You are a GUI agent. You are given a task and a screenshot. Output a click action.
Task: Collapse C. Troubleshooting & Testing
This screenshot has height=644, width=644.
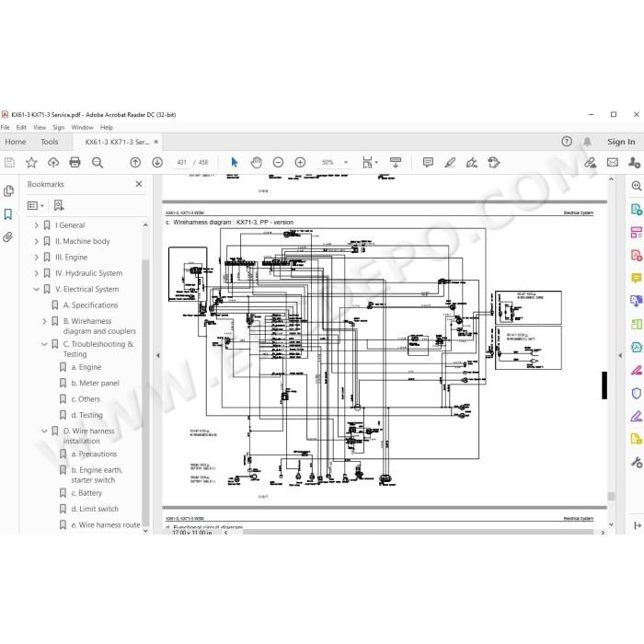(44, 344)
